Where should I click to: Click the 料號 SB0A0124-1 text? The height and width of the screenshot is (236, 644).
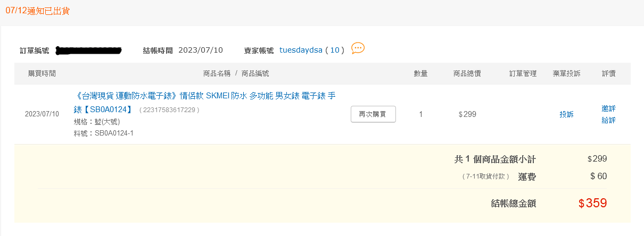pos(103,133)
